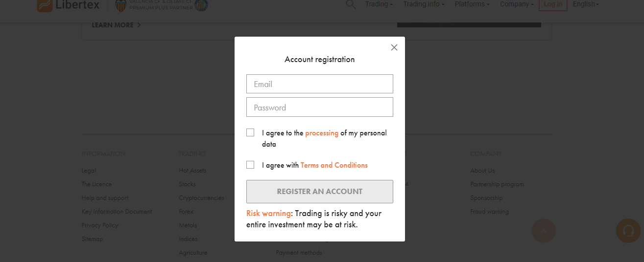This screenshot has height=262, width=644.
Task: Click the Libertex logo icon
Action: pos(45,5)
